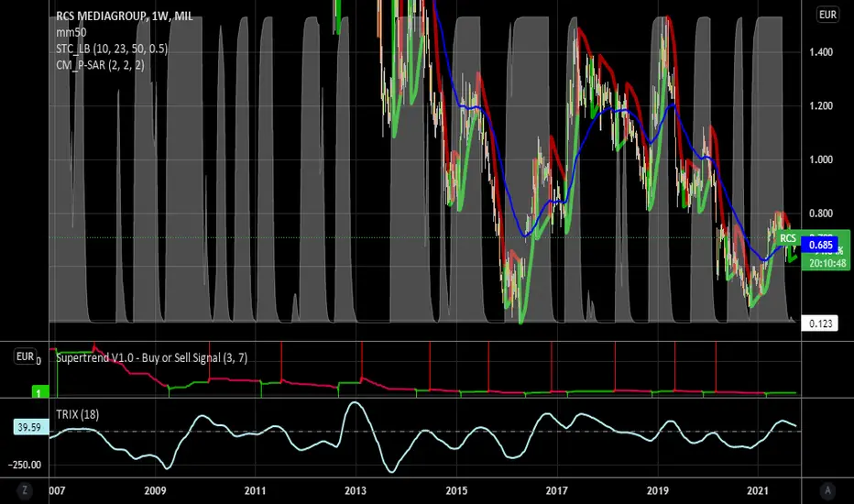The height and width of the screenshot is (504, 854).
Task: Click the 20:10:48 countdown label
Action: (827, 263)
